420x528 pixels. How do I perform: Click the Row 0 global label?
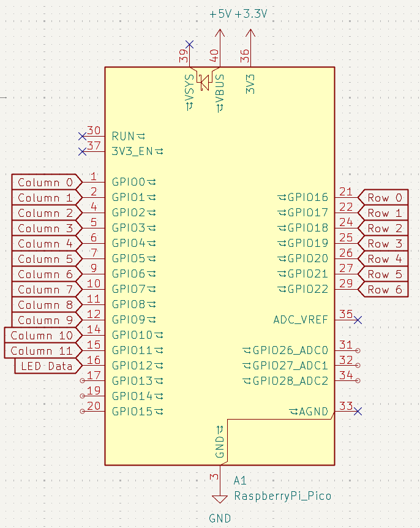click(x=384, y=197)
